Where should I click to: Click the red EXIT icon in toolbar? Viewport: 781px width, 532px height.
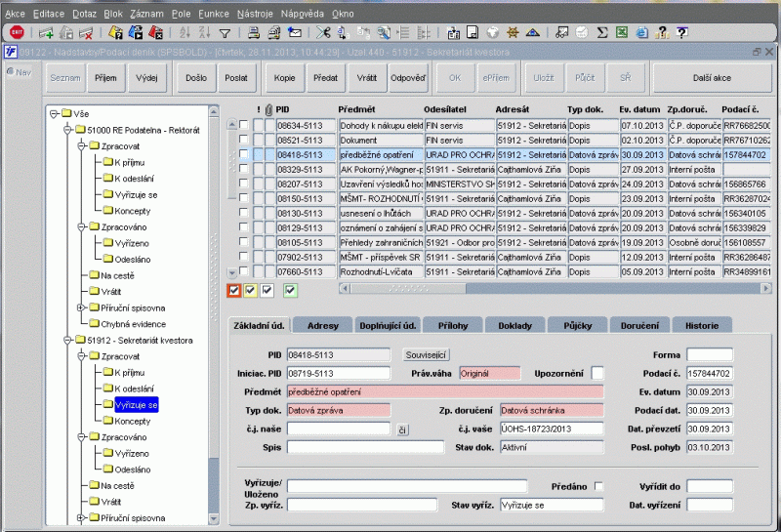pyautogui.click(x=17, y=32)
